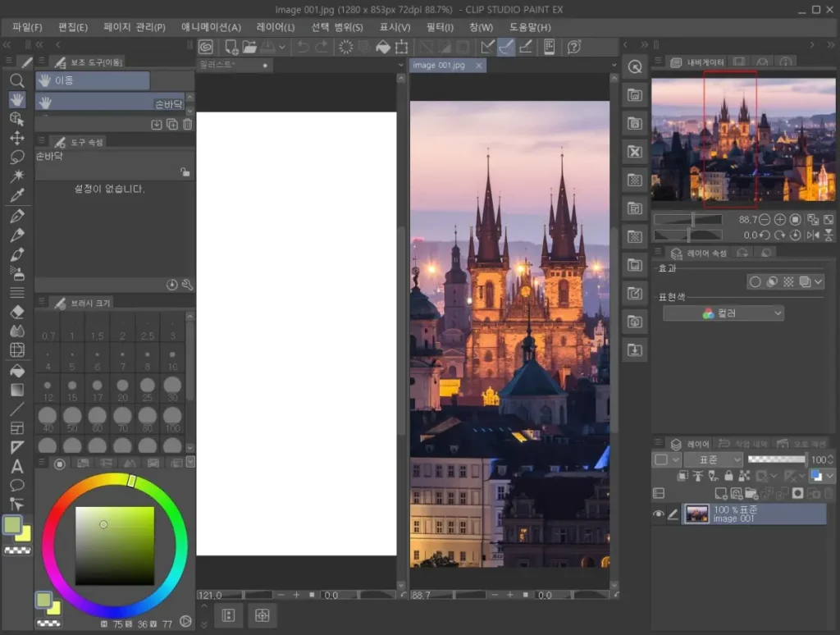The width and height of the screenshot is (840, 635).
Task: Toggle the lock layer icon in Layers panel
Action: tap(729, 476)
